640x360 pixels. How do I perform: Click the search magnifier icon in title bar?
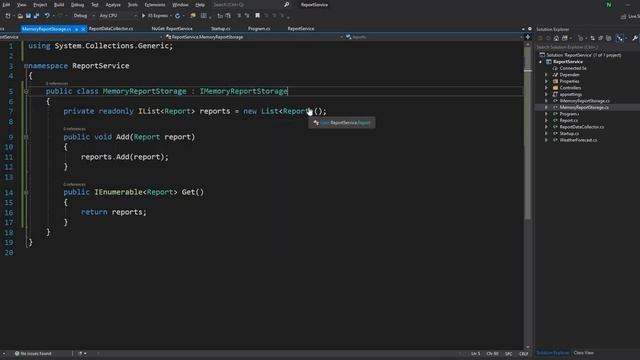(x=287, y=4)
